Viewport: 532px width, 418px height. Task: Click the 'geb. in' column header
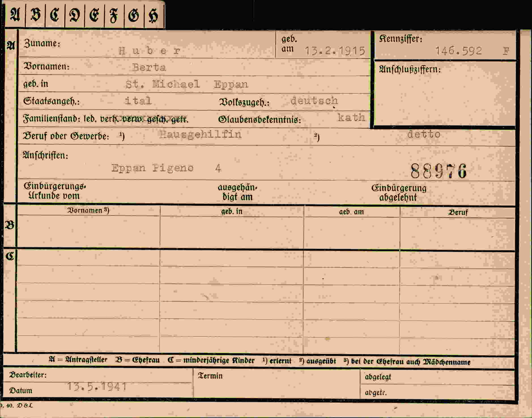tap(232, 211)
